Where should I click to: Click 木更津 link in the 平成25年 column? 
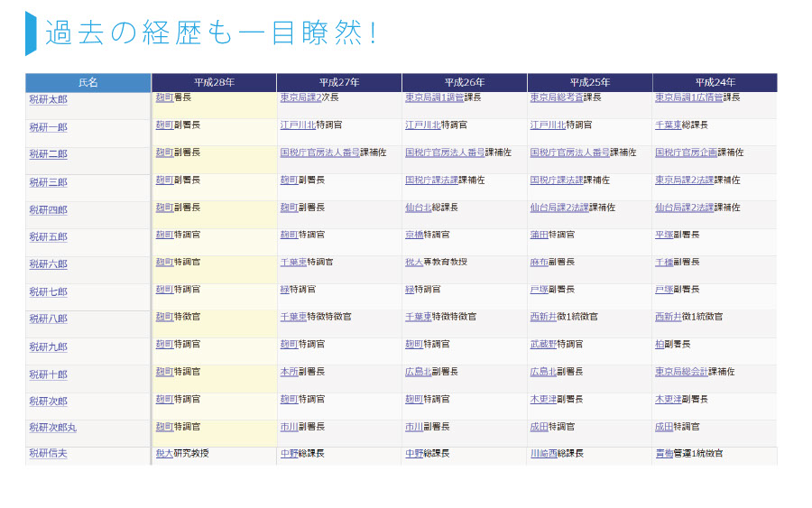(x=543, y=399)
